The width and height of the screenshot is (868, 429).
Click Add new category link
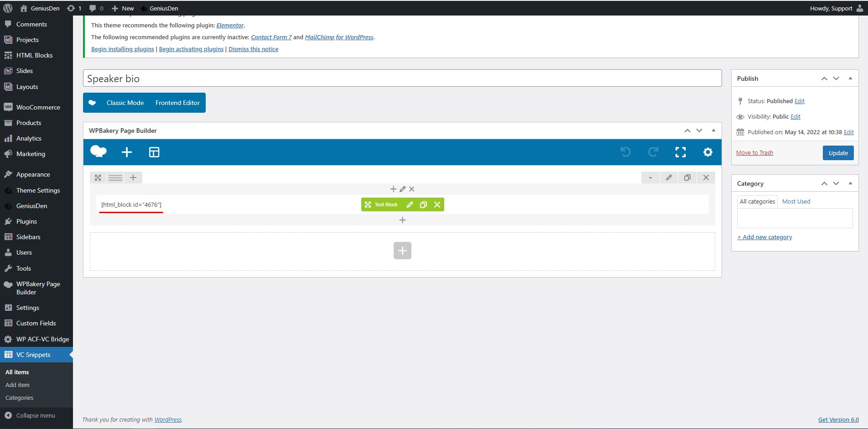764,237
